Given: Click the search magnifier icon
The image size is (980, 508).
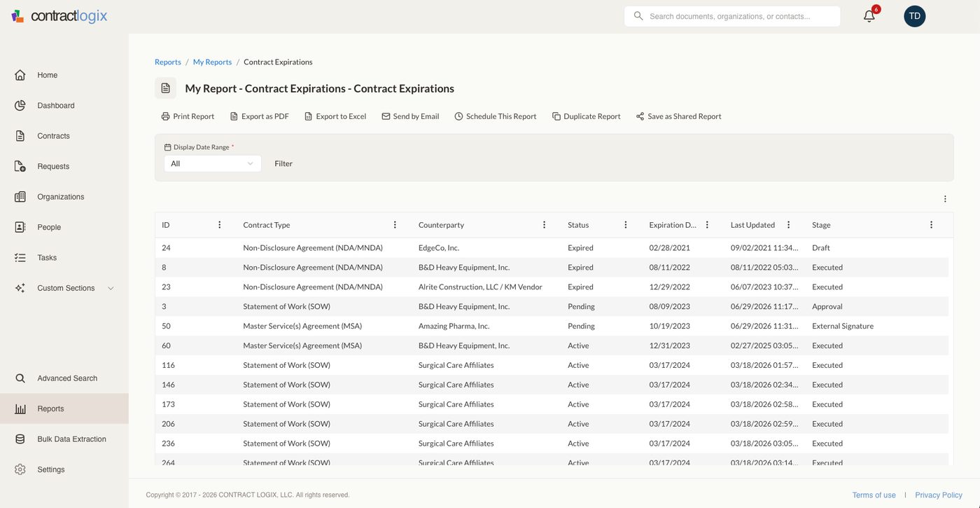Looking at the screenshot, I should coord(638,16).
